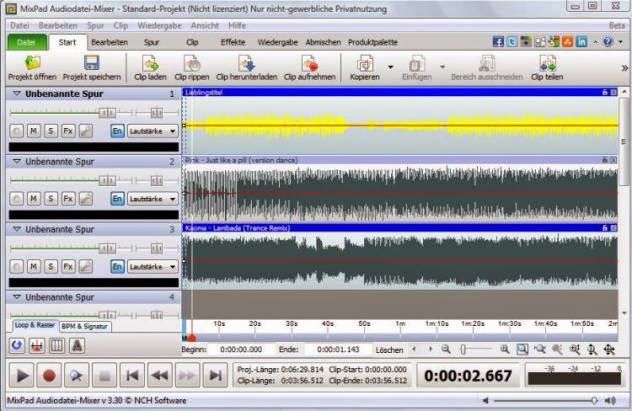Screen dimensions: 632x411
Task: Open Clip herunterladen tool
Action: (246, 68)
